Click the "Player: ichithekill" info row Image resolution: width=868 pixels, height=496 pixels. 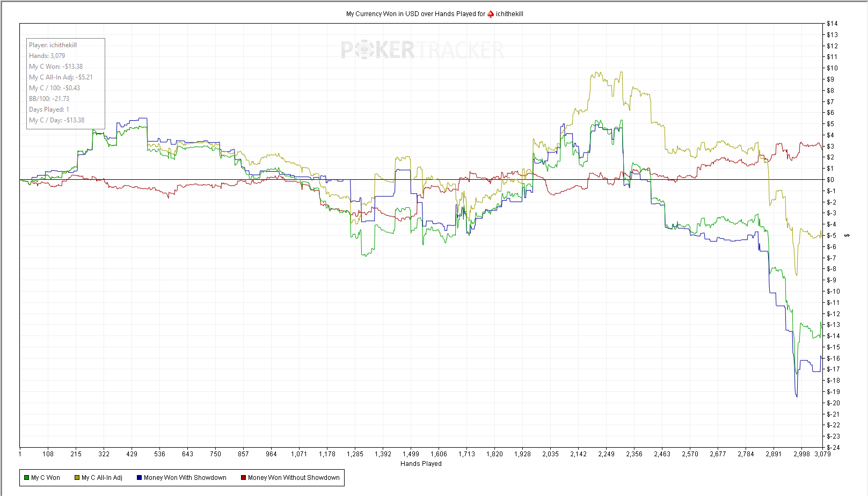coord(53,45)
